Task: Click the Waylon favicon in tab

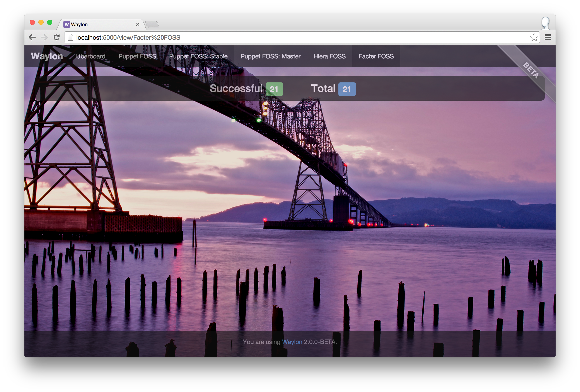Action: click(x=67, y=24)
